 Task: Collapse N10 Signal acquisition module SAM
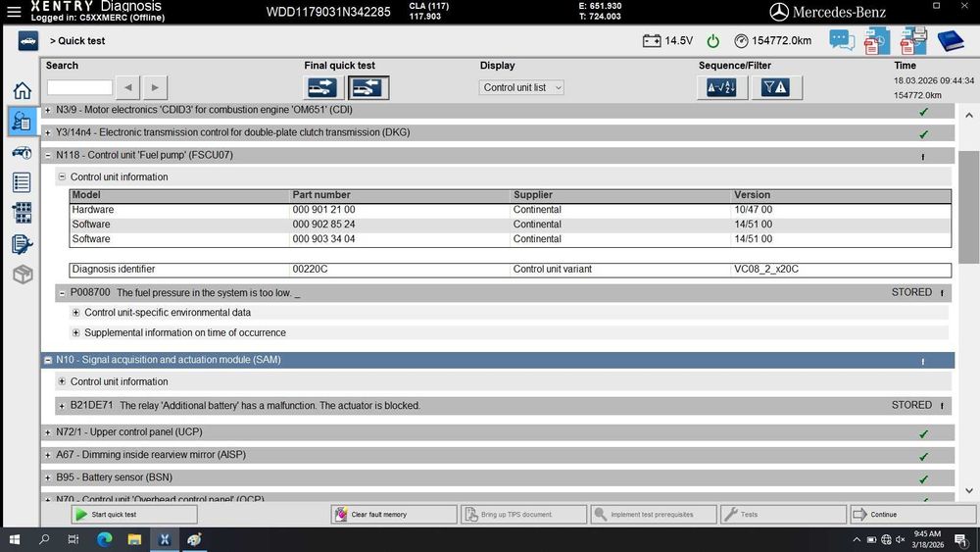click(47, 360)
